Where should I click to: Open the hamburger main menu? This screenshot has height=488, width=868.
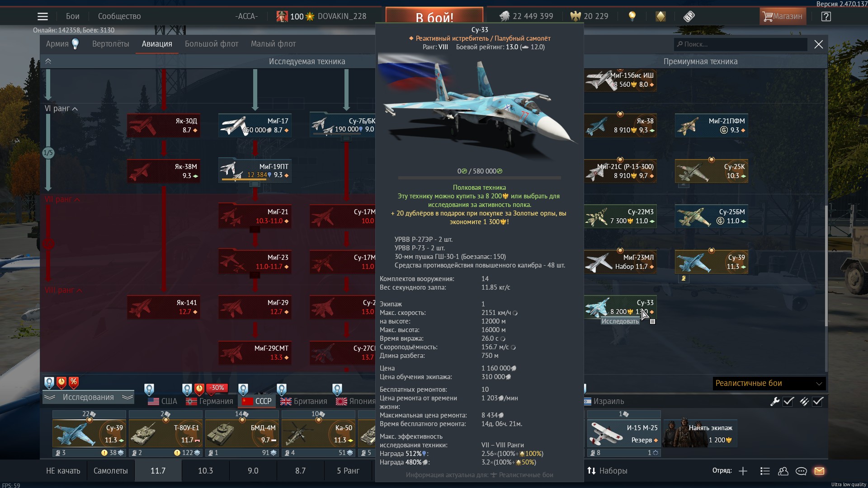click(42, 16)
